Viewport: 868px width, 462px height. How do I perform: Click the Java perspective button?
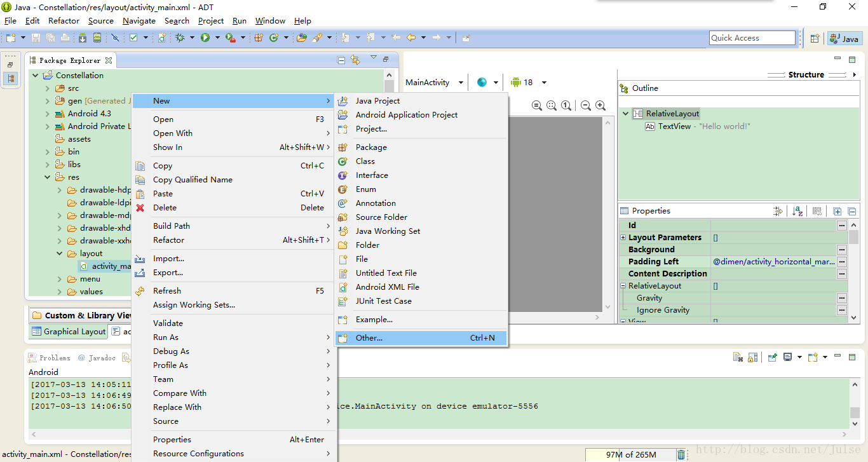[844, 39]
